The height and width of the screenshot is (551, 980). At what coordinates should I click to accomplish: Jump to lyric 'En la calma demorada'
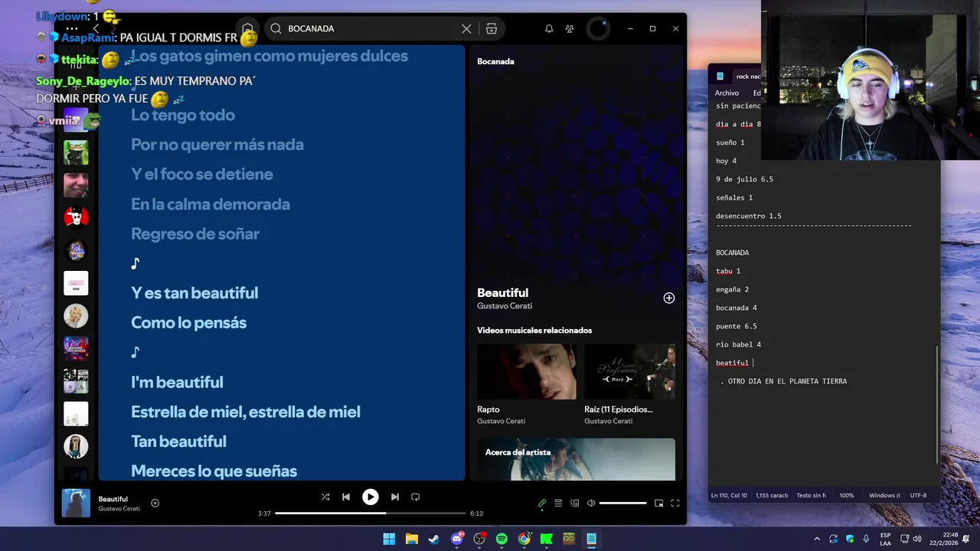click(211, 204)
